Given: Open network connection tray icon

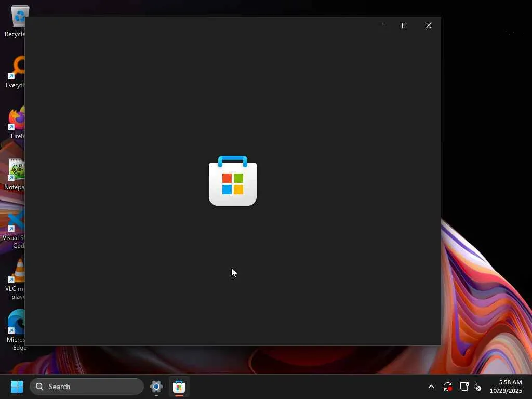Looking at the screenshot, I should [x=464, y=387].
